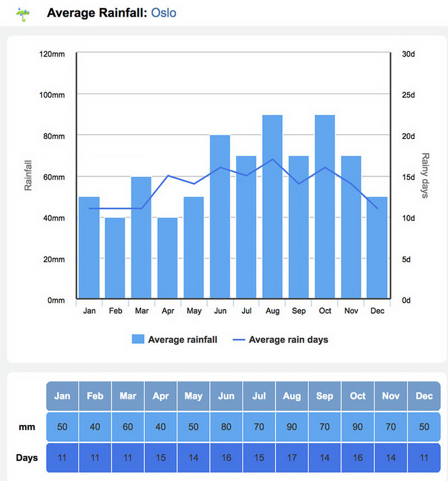Click the mm value 70 under Nov
The width and height of the screenshot is (448, 481).
[391, 427]
